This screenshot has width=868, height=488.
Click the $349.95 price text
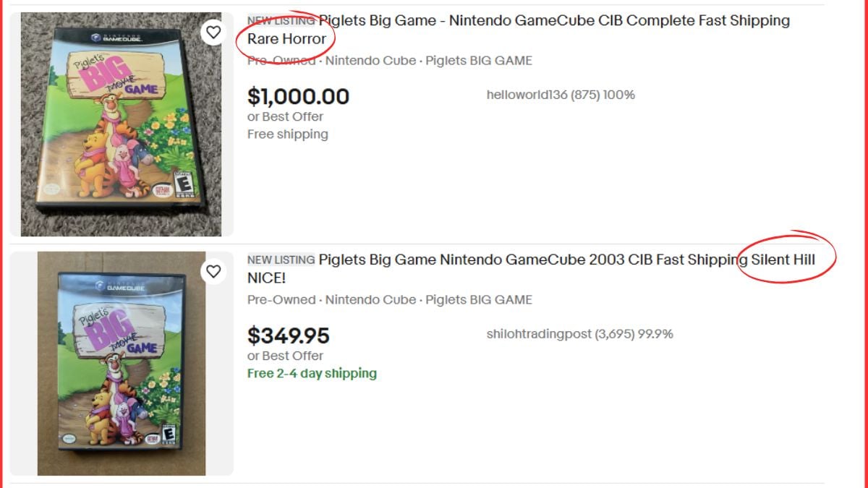[x=289, y=335]
